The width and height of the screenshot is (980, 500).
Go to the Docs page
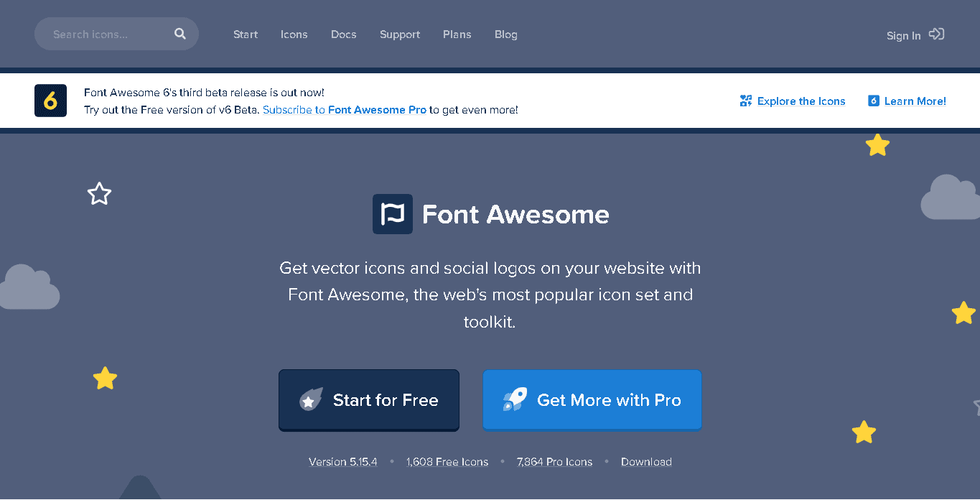[x=343, y=34]
